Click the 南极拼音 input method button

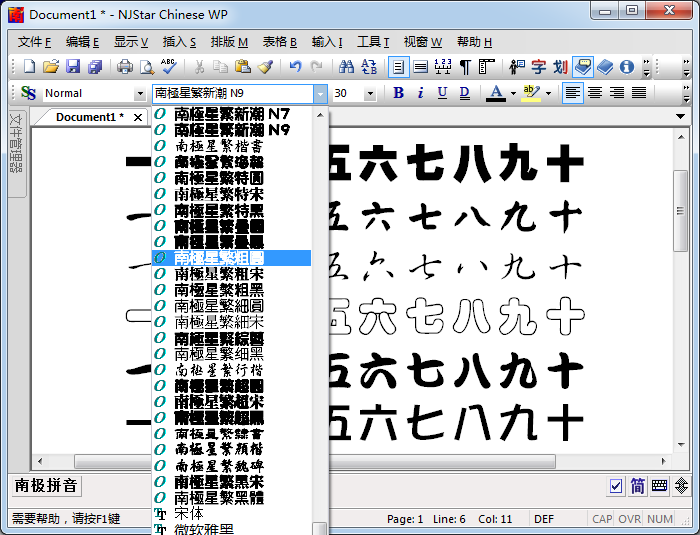pyautogui.click(x=46, y=485)
